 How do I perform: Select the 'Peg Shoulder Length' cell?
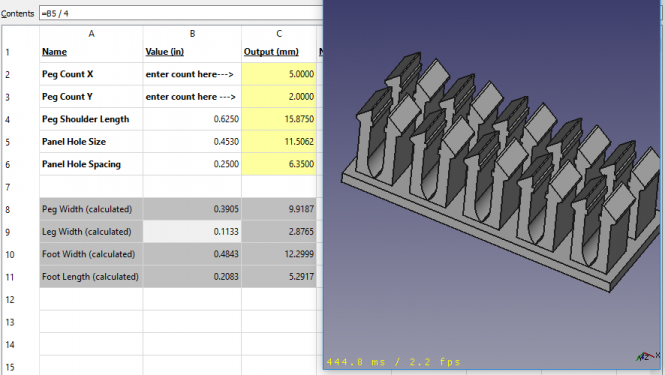[x=91, y=119]
